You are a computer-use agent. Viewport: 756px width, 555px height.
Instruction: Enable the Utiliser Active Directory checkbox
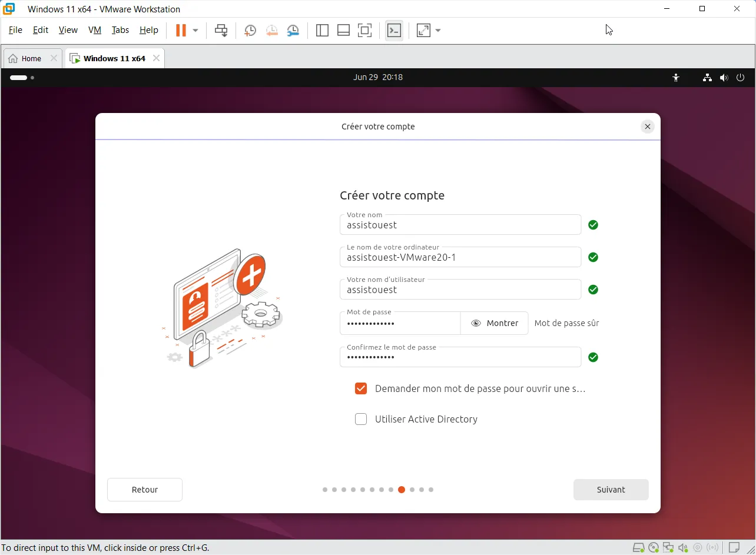(x=361, y=419)
